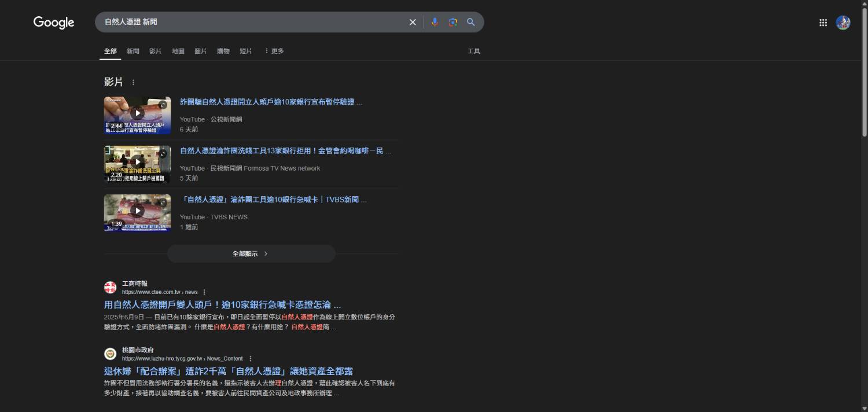The image size is (868, 412).
Task: Open the Google apps grid
Action: [823, 23]
